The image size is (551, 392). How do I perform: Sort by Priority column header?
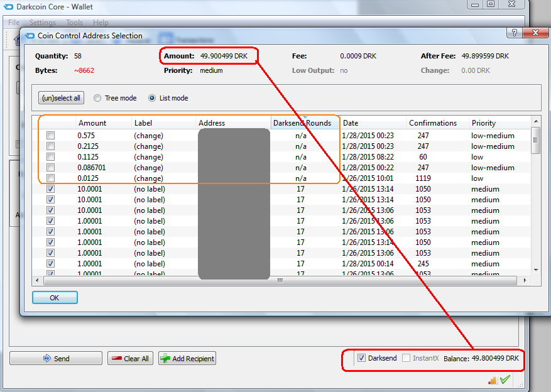coord(499,123)
